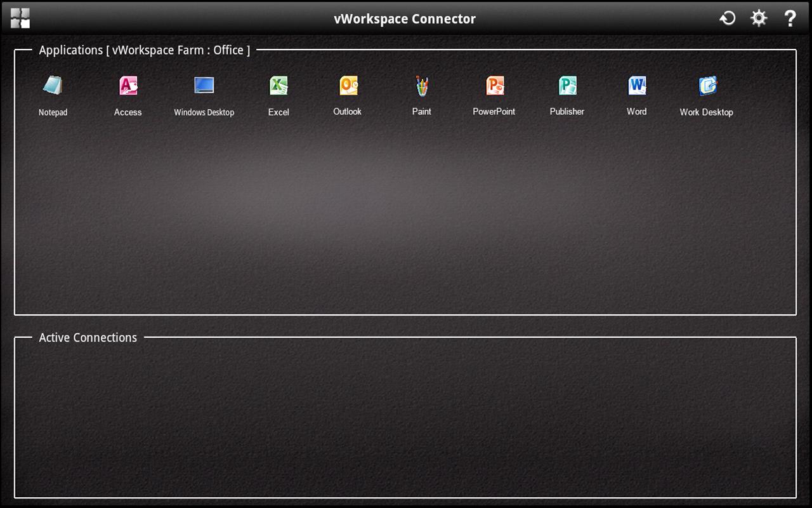Open the Outlook email client

(x=347, y=86)
